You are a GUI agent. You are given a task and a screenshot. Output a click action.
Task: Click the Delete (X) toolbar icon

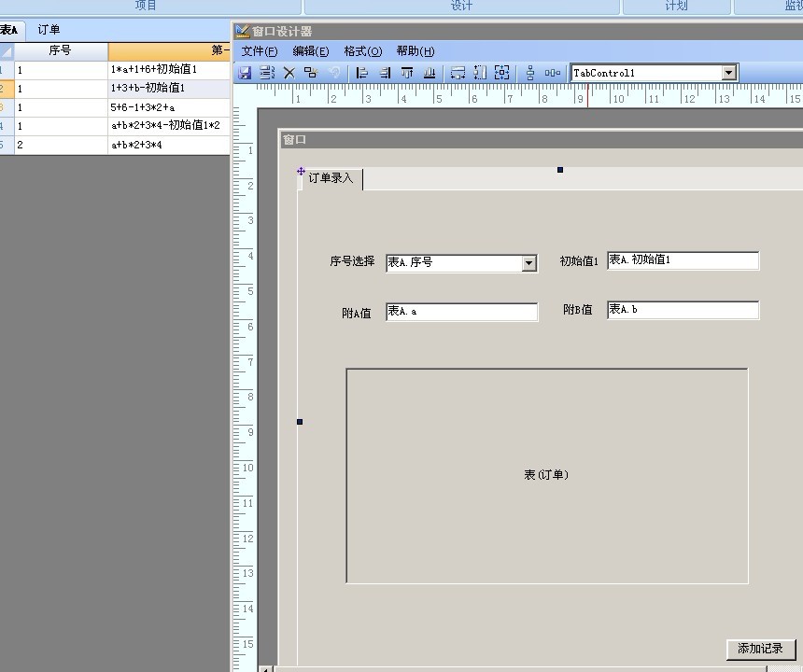pyautogui.click(x=289, y=73)
